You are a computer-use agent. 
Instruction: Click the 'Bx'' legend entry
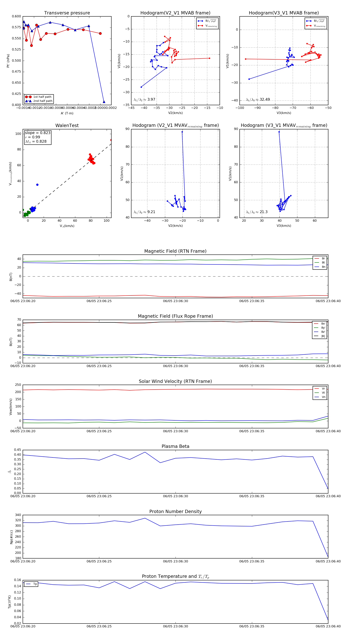point(320,324)
